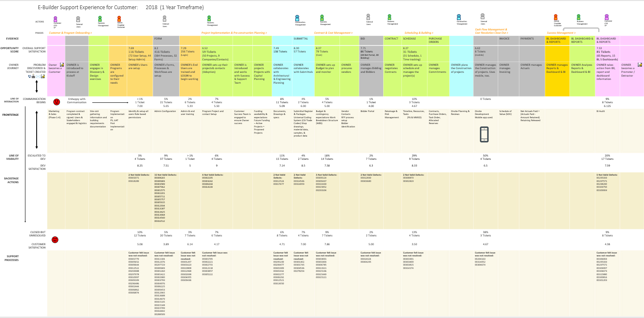This screenshot has height=318, width=644.
Task: Select gray External Users icon above BID column
Action: coord(368,17)
